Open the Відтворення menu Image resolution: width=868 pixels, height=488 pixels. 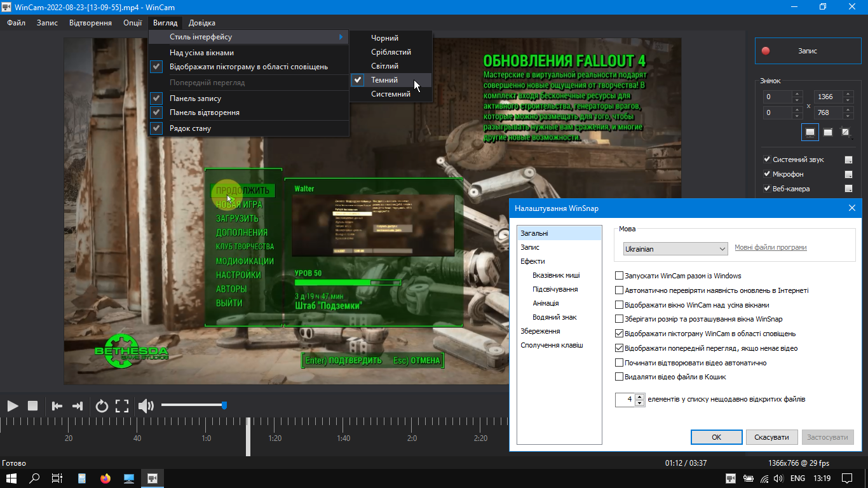tap(90, 23)
